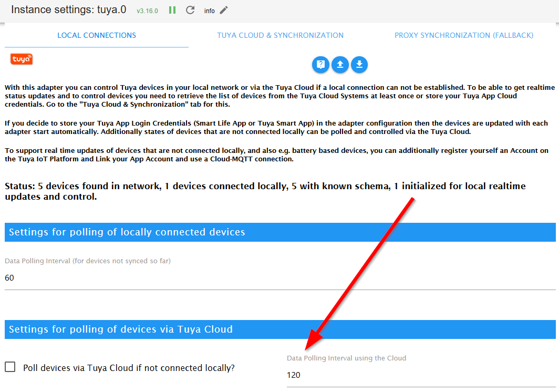Click the blue upload configuration button
The image size is (559, 392).
[340, 65]
